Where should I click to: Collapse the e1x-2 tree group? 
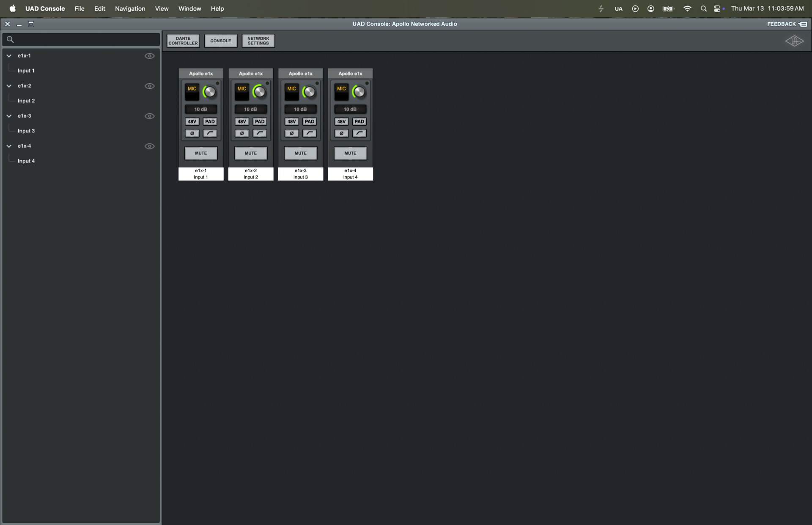click(x=9, y=86)
